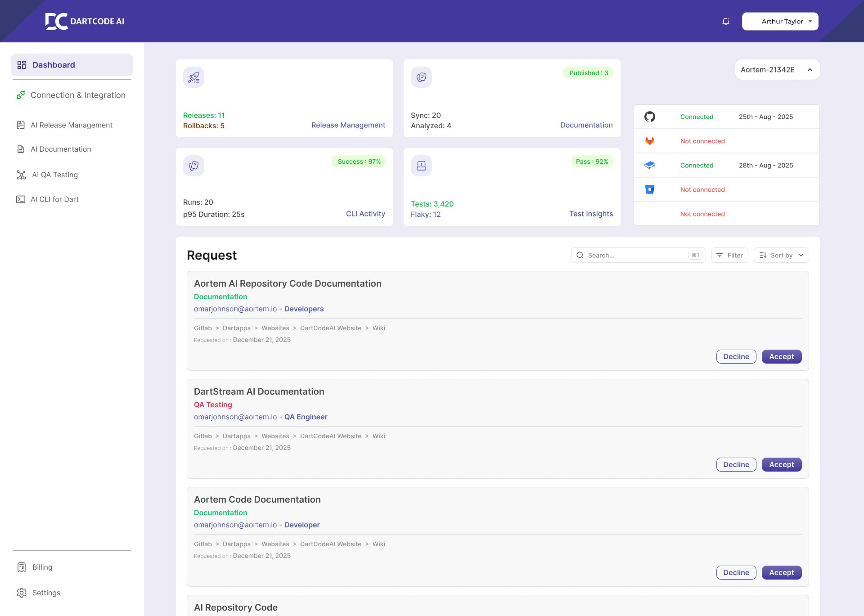
Task: Click the rocket icon in Releases card
Action: 194,77
